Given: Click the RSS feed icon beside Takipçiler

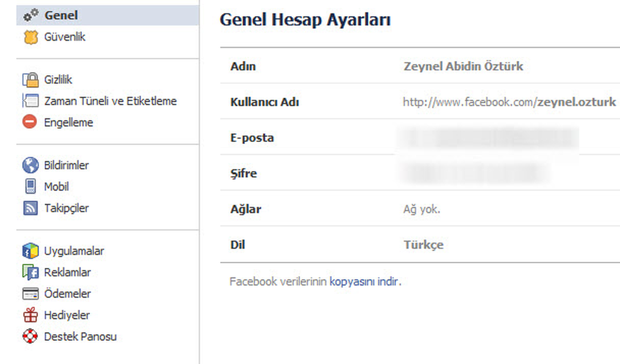Looking at the screenshot, I should point(30,208).
